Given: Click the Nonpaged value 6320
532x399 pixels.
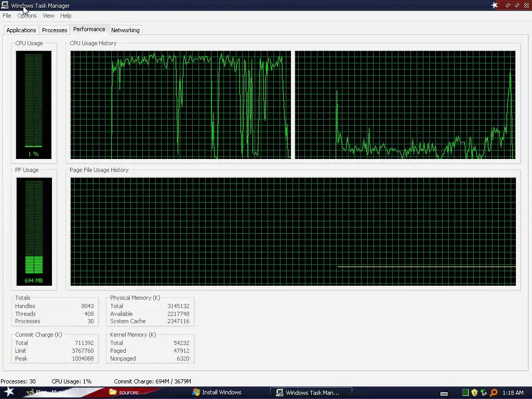Looking at the screenshot, I should pyautogui.click(x=183, y=358).
